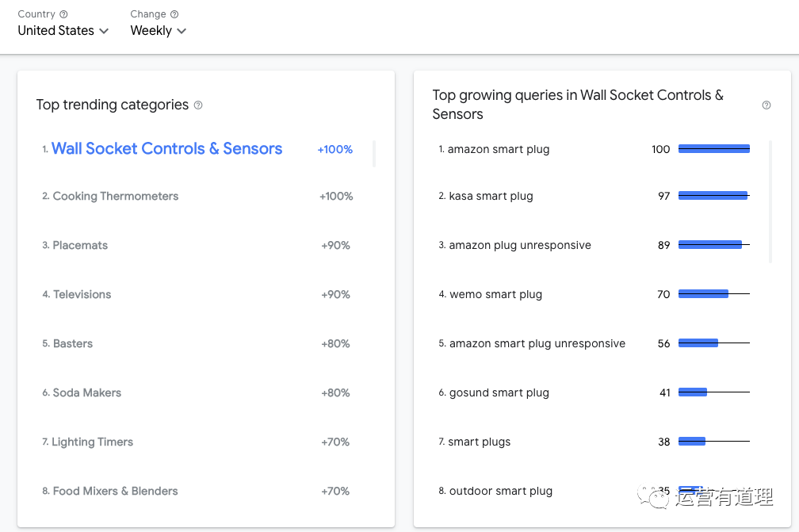Open help icon beside Top trending categories

[x=198, y=105]
